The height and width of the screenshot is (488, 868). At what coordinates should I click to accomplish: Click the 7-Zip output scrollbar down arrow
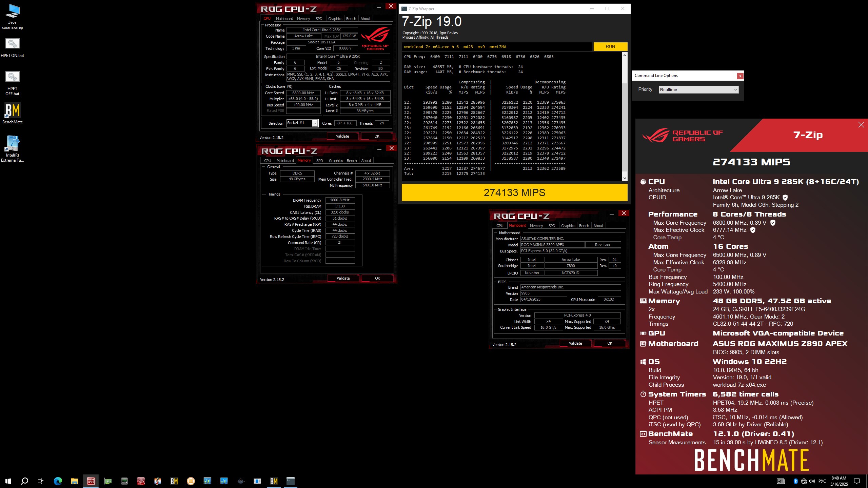coord(625,178)
